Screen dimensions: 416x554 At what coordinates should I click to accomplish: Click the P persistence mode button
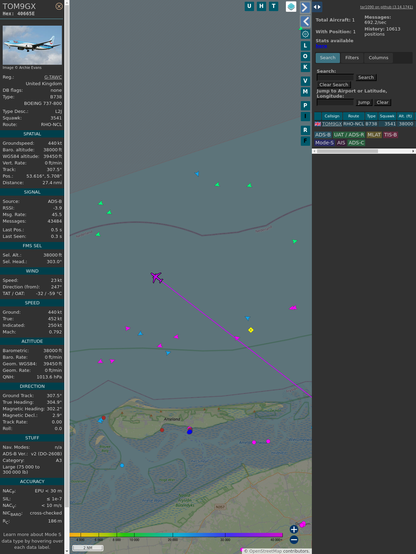click(305, 106)
